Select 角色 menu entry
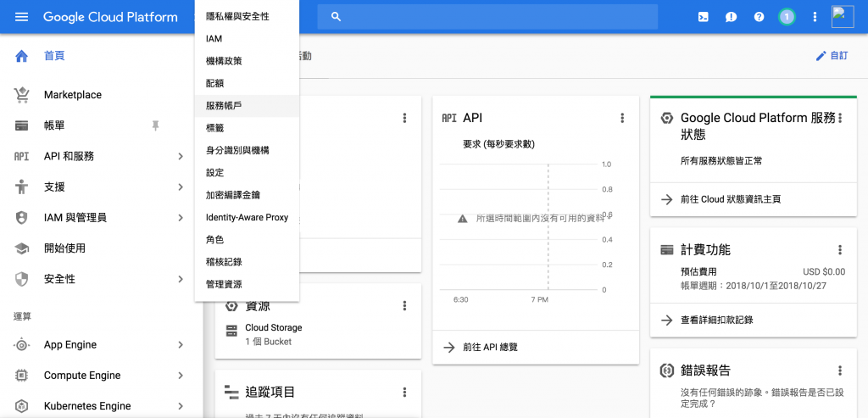This screenshot has height=418, width=868. point(247,240)
